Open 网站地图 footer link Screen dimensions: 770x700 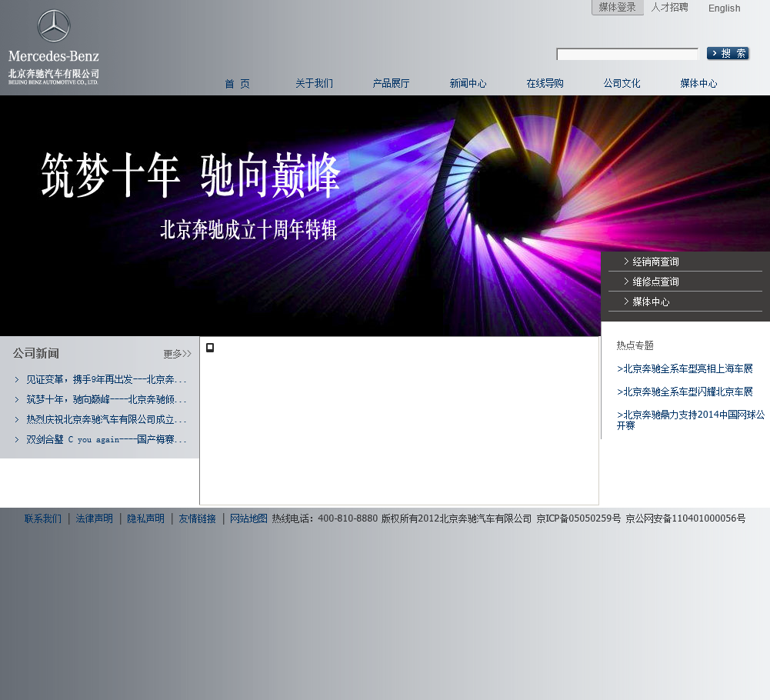tap(248, 518)
